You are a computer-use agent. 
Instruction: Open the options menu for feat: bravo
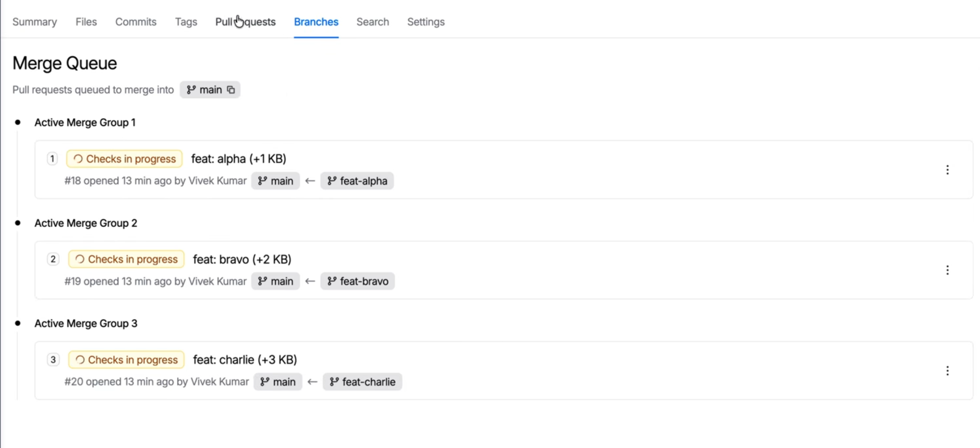pyautogui.click(x=947, y=270)
